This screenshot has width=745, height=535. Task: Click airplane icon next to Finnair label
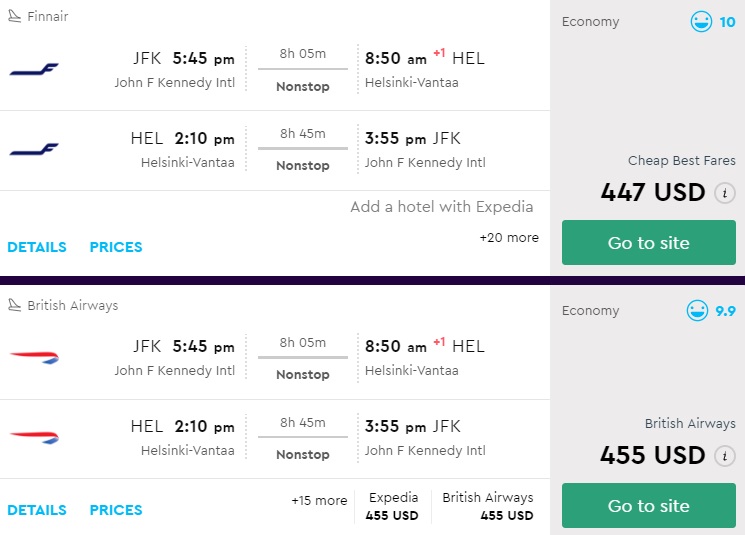(14, 17)
